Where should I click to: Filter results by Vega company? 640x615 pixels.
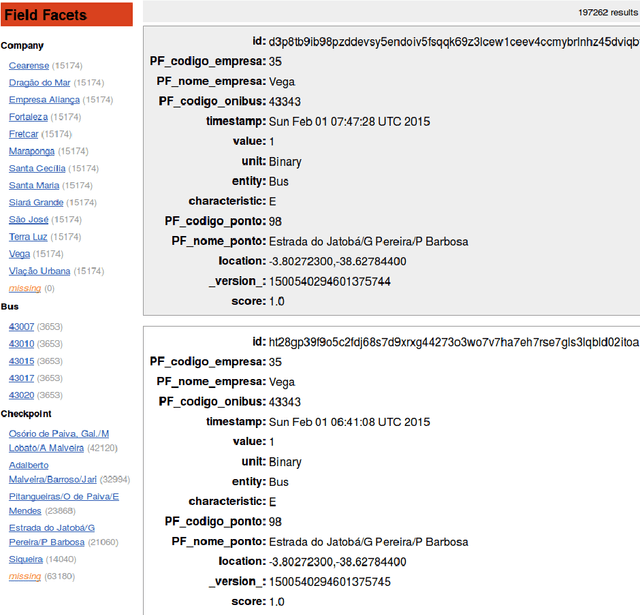coord(19,254)
